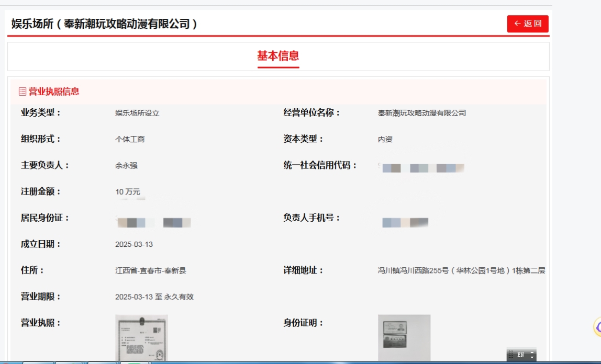
Task: Click the 内资 capital type value
Action: pos(385,139)
